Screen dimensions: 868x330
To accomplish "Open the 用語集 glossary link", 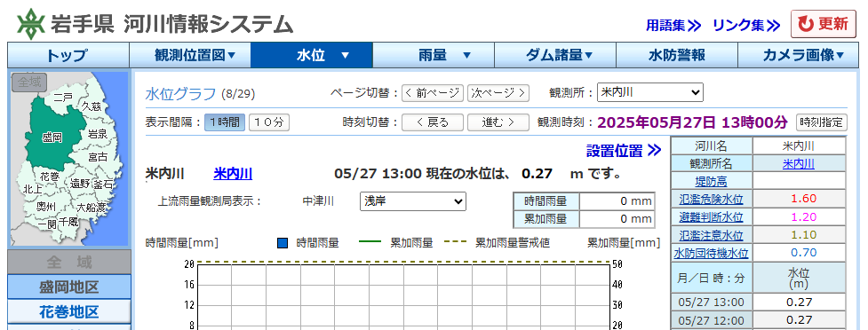I will click(x=673, y=25).
